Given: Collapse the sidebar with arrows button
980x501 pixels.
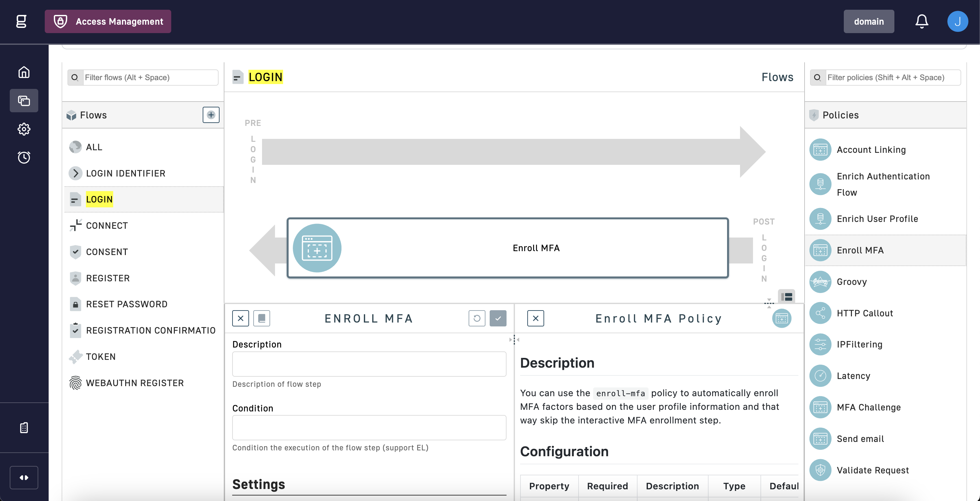Looking at the screenshot, I should coord(24,477).
